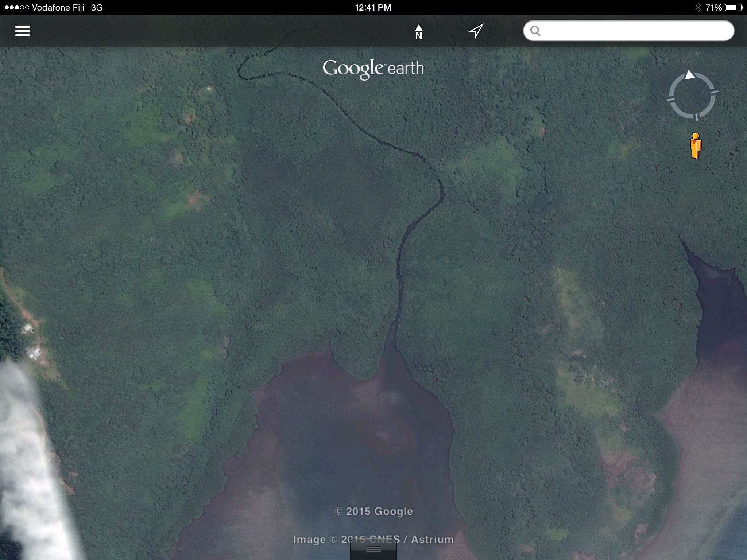
Task: Tap the compass white north arrowhead
Action: pyautogui.click(x=689, y=75)
